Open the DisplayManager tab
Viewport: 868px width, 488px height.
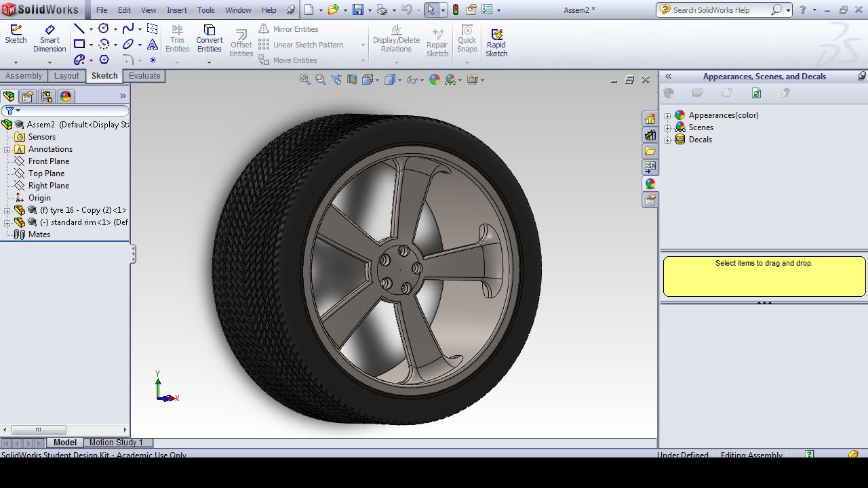coord(66,96)
